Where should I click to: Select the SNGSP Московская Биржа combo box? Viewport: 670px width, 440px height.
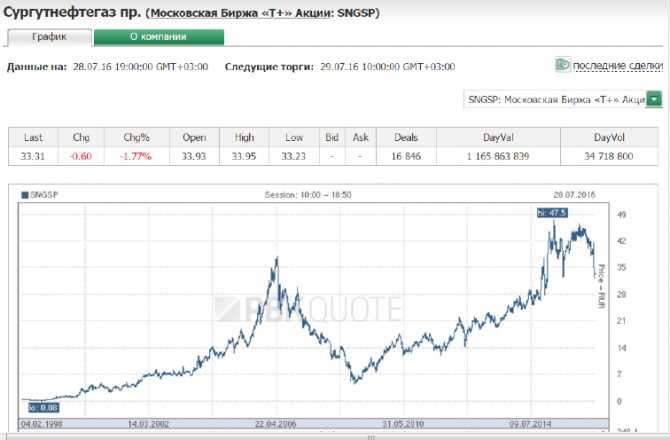tap(563, 99)
